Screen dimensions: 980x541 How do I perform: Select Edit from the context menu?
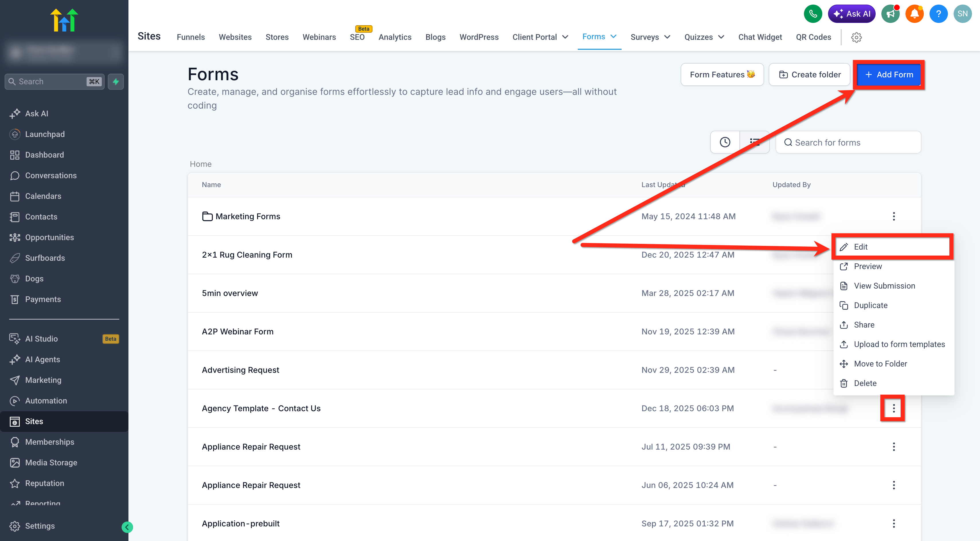[892, 247]
